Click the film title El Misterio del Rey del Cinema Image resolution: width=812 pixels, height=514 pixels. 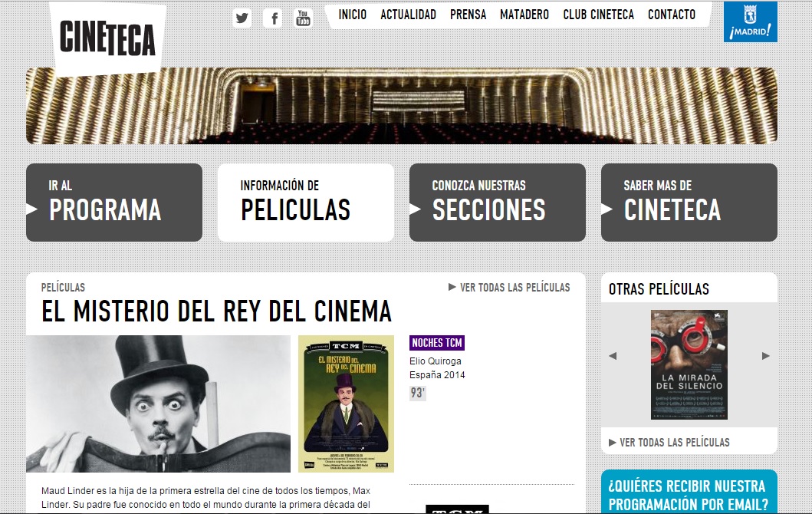point(216,311)
